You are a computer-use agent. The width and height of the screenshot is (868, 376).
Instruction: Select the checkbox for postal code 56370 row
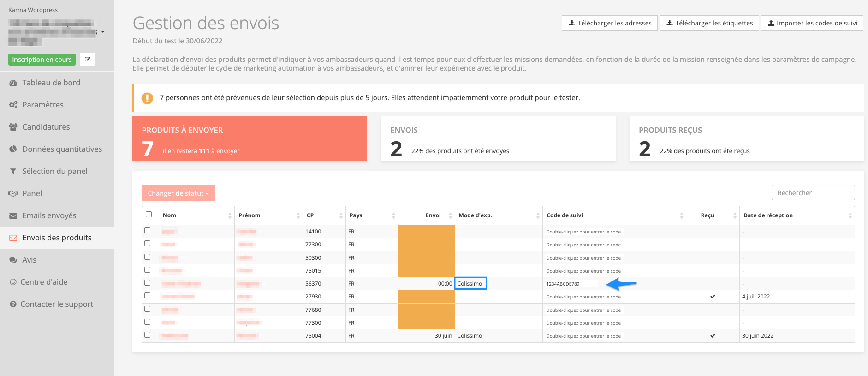(x=148, y=282)
